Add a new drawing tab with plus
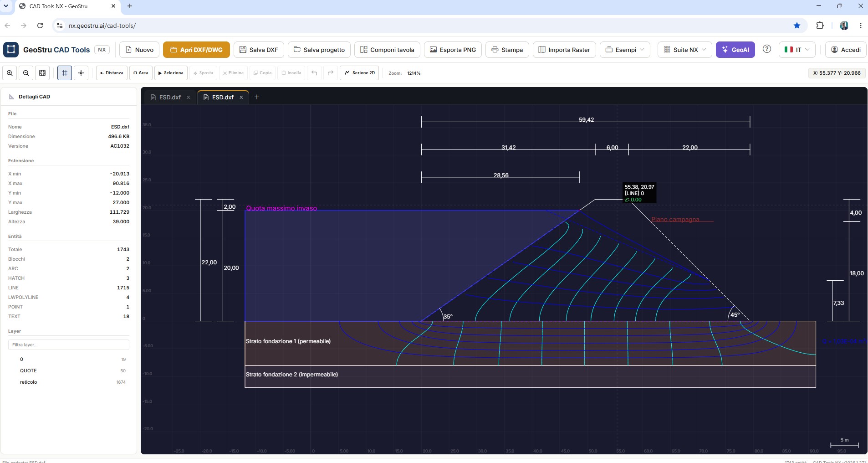This screenshot has width=868, height=463. [x=257, y=97]
